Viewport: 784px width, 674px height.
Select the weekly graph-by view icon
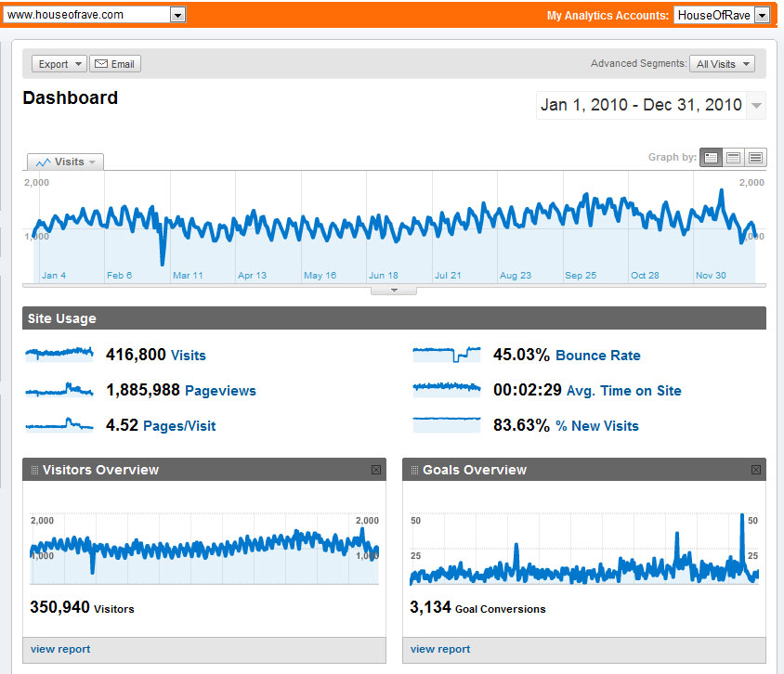(x=733, y=158)
